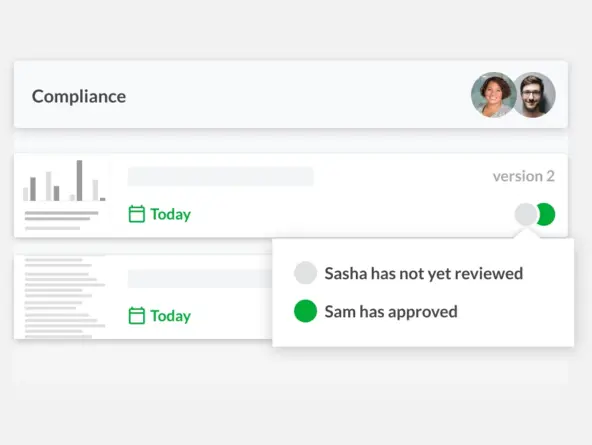Viewport: 592px width, 445px height.
Task: Click the blank title placeholder on the version 2 row
Action: pos(220,177)
